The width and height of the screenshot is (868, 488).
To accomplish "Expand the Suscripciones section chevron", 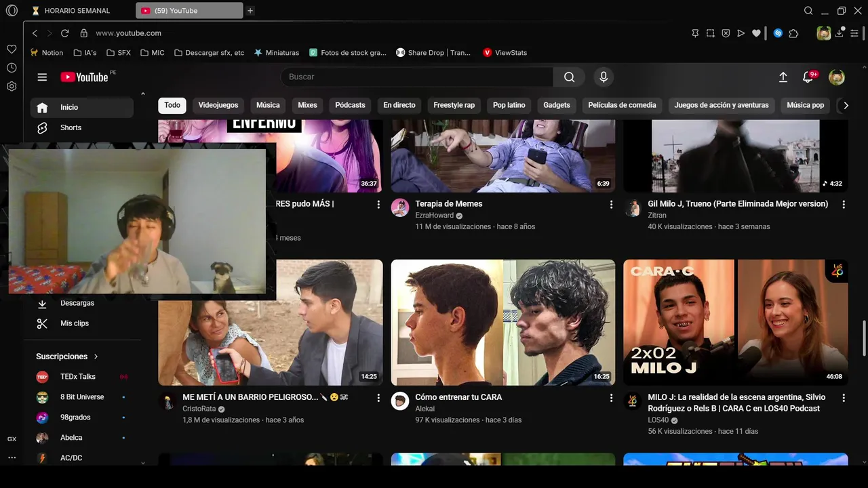I will [96, 357].
